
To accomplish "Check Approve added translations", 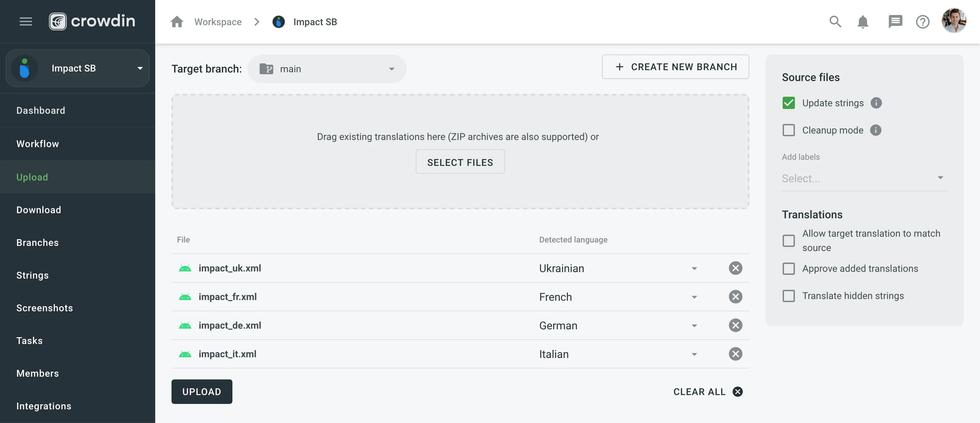I will (x=789, y=268).
